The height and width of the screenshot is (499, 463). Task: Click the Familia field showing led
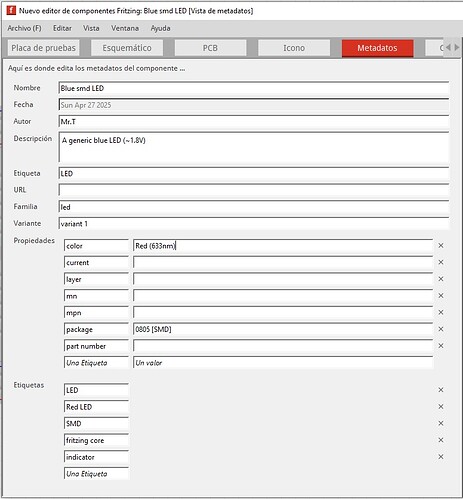tap(254, 207)
